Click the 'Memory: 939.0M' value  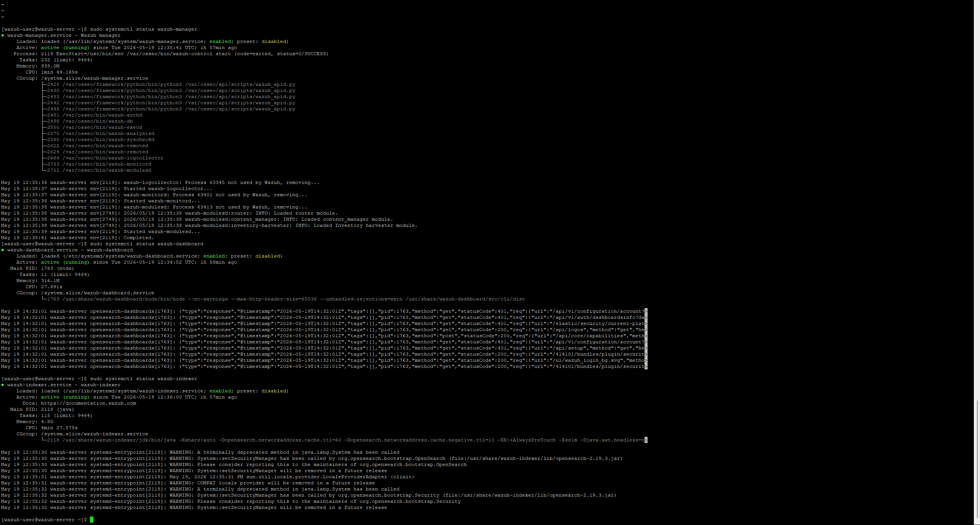[x=50, y=66]
